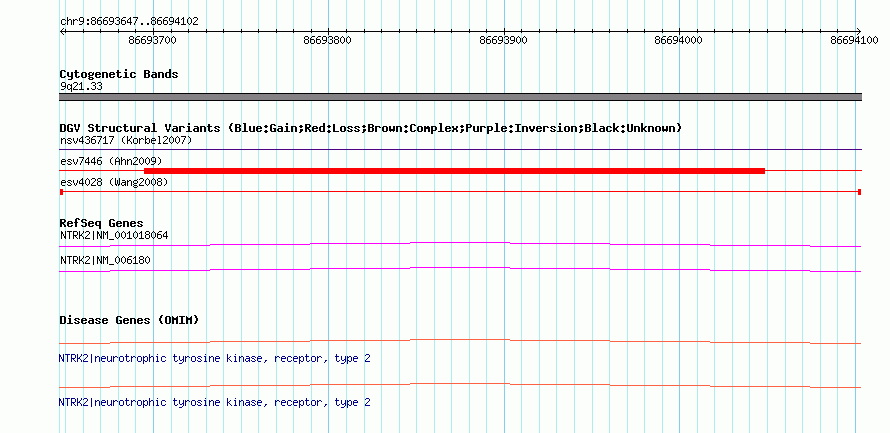
Task: Select the esv4028 (Wang2008) variant label
Action: (114, 182)
